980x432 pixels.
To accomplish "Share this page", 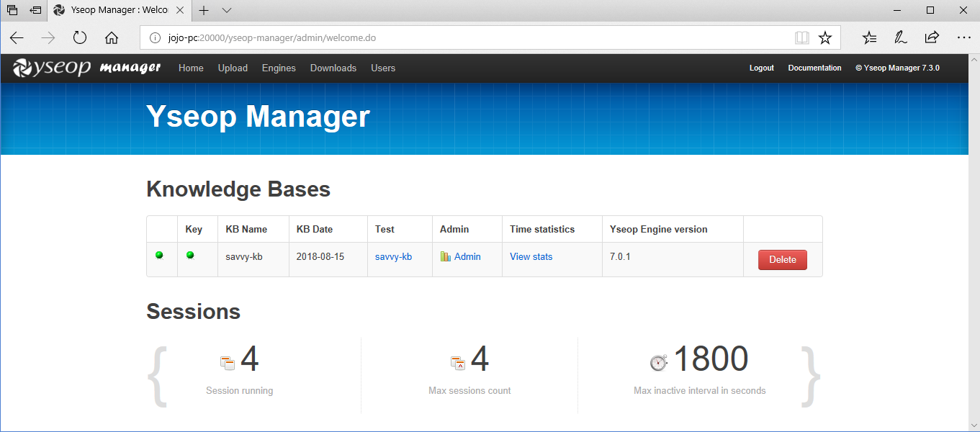I will coord(932,37).
